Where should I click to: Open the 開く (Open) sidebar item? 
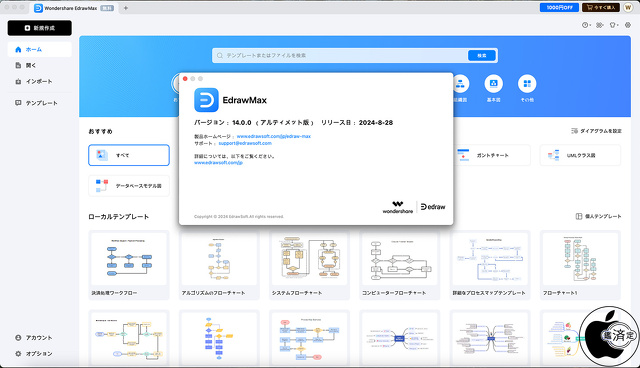point(40,65)
